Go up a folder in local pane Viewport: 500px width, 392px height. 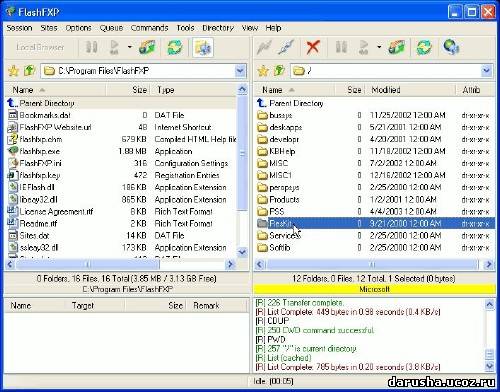(x=30, y=71)
